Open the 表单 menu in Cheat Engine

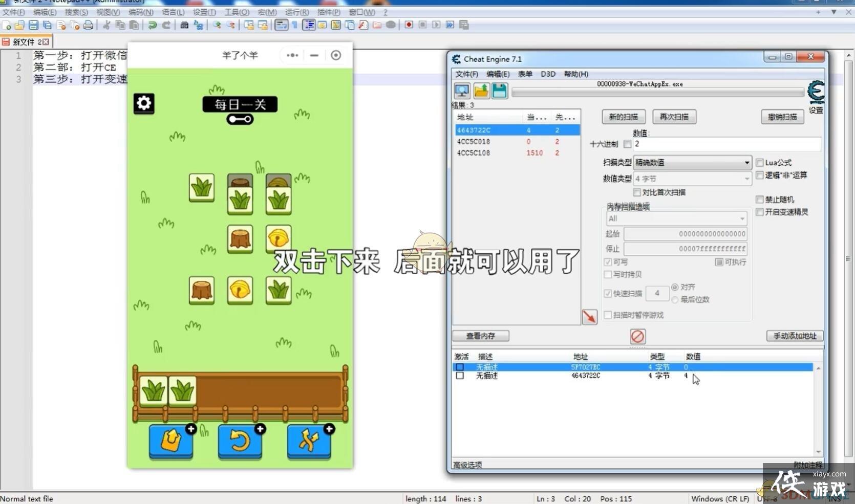(525, 74)
